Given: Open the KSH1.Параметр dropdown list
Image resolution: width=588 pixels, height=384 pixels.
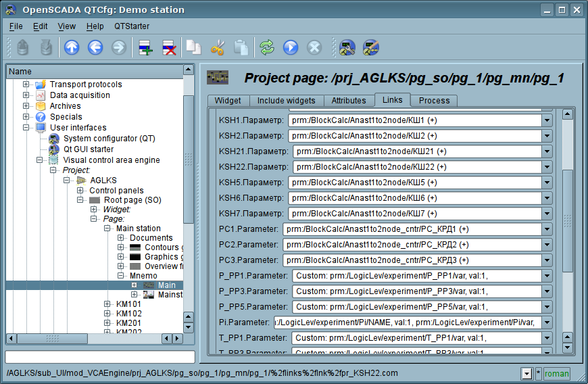Looking at the screenshot, I should click(547, 120).
